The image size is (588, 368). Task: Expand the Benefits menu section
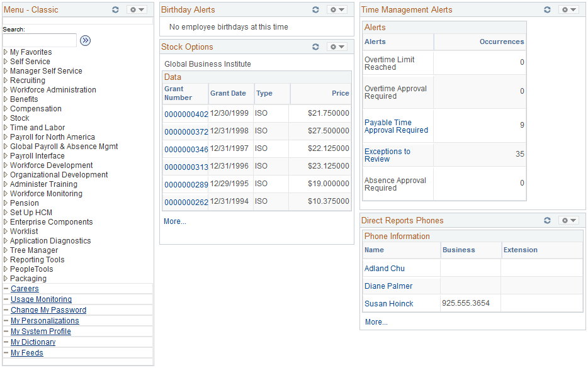click(23, 99)
